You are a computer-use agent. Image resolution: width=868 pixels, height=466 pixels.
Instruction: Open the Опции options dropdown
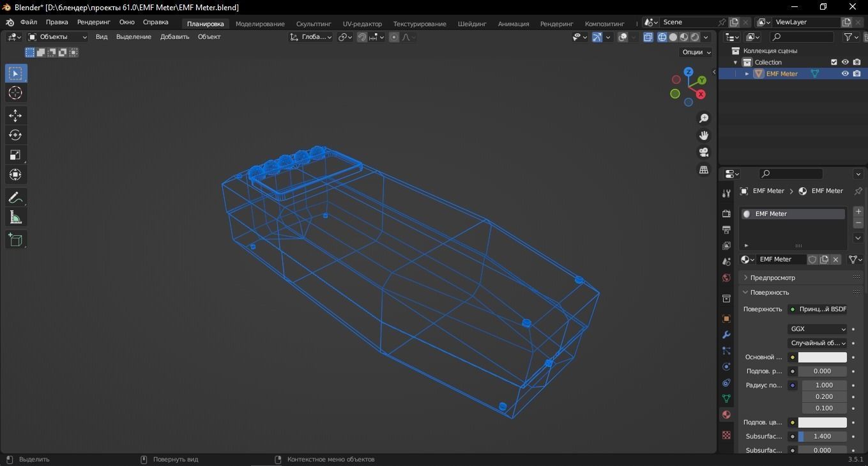tap(696, 52)
